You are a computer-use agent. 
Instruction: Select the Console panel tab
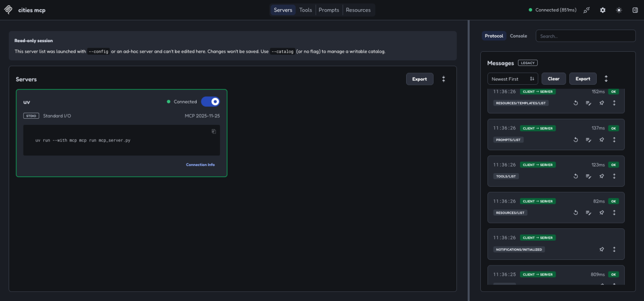coord(518,36)
